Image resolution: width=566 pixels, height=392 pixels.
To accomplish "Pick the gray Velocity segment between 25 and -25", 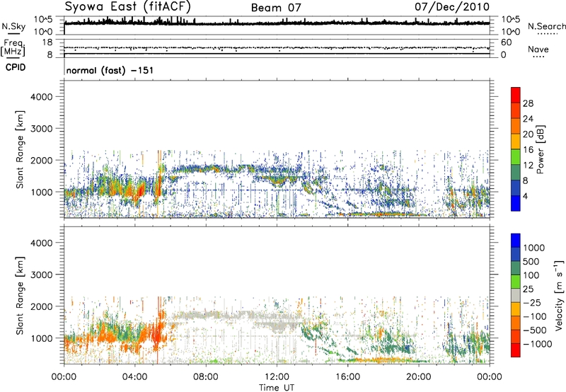I will tap(516, 296).
